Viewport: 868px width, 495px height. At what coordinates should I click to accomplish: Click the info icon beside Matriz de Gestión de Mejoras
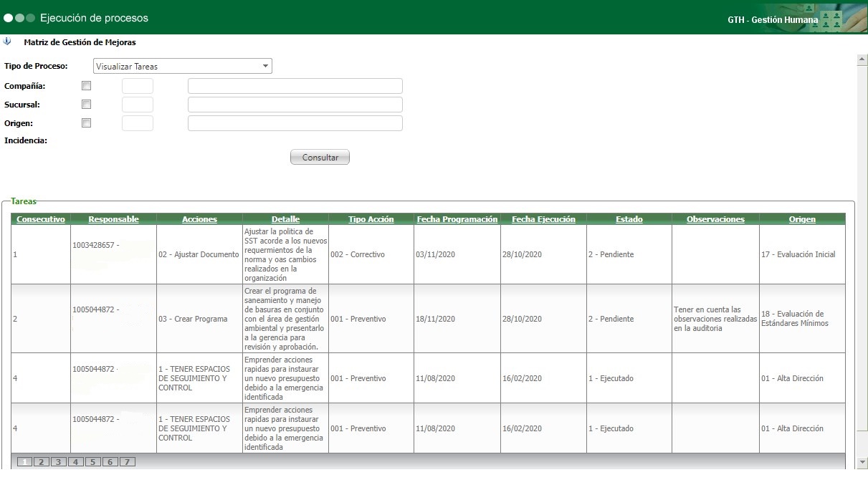coord(7,42)
